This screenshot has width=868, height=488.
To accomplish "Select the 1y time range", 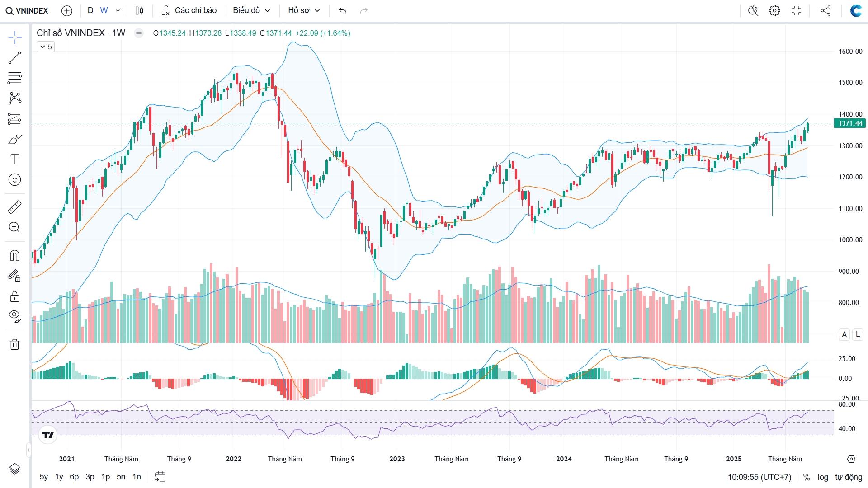I will (x=59, y=477).
